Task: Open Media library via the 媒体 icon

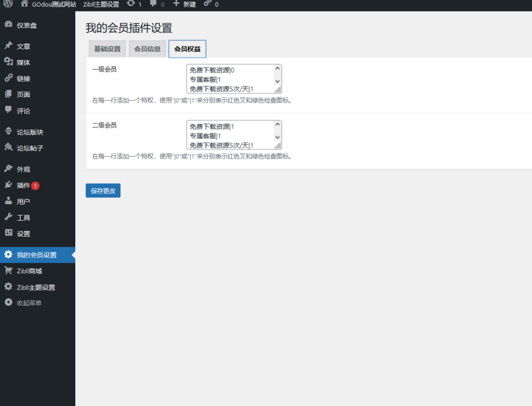Action: (x=8, y=62)
